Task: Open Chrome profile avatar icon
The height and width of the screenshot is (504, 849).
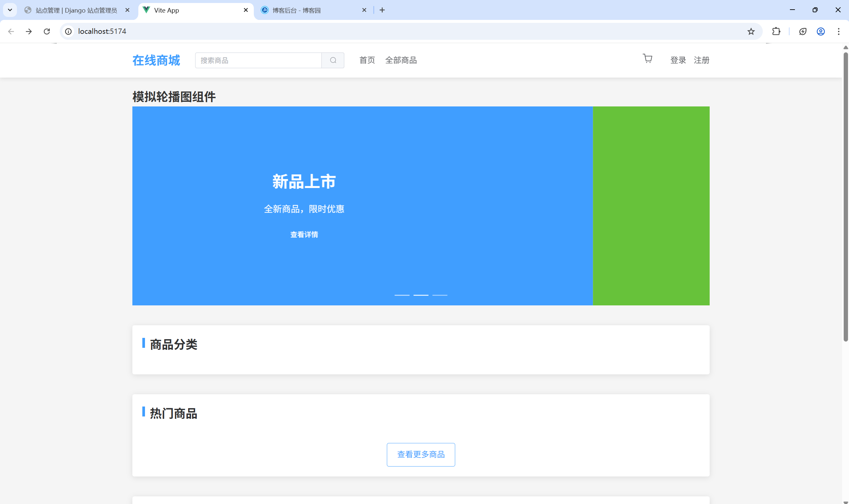Action: point(820,31)
